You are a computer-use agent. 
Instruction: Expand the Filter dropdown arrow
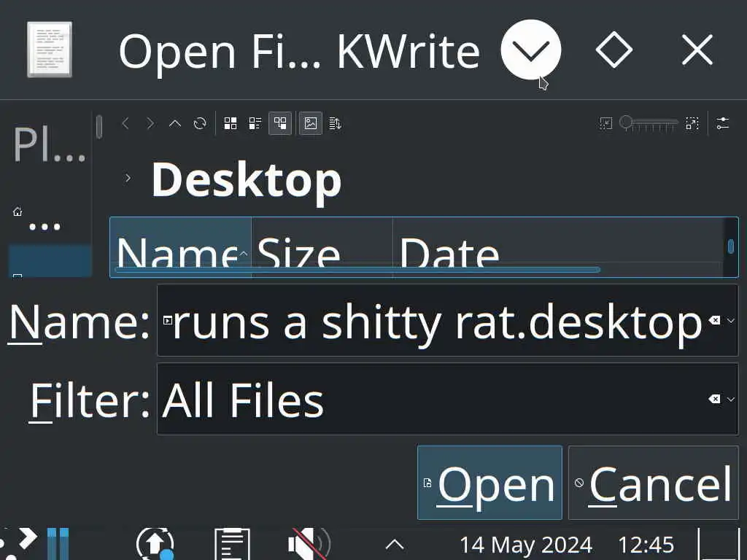point(731,399)
